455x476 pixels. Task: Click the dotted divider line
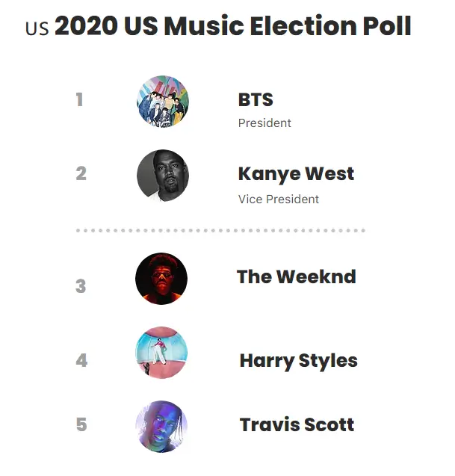(x=220, y=231)
